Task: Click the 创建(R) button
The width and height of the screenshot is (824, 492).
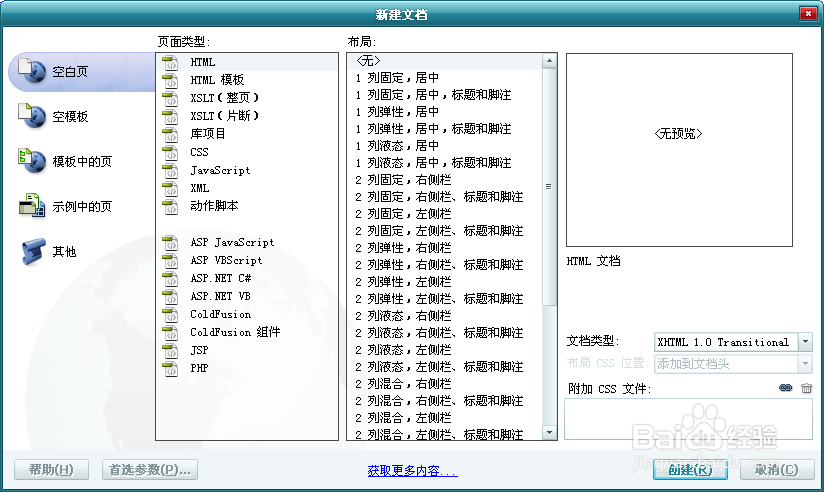Action: [x=690, y=469]
